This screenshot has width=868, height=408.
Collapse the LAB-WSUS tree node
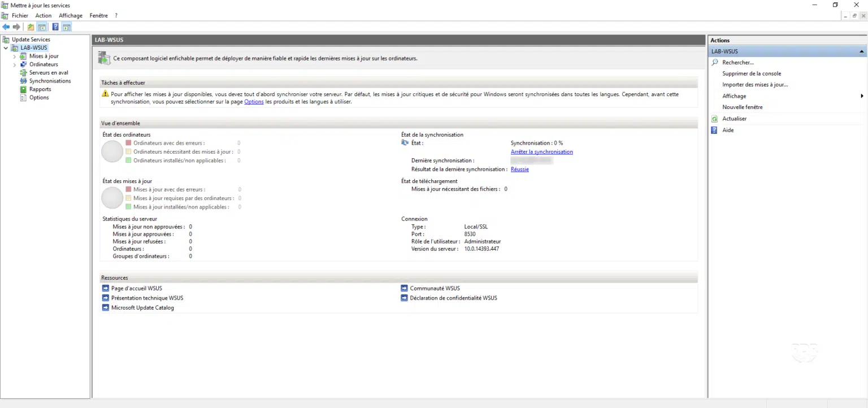(x=6, y=48)
